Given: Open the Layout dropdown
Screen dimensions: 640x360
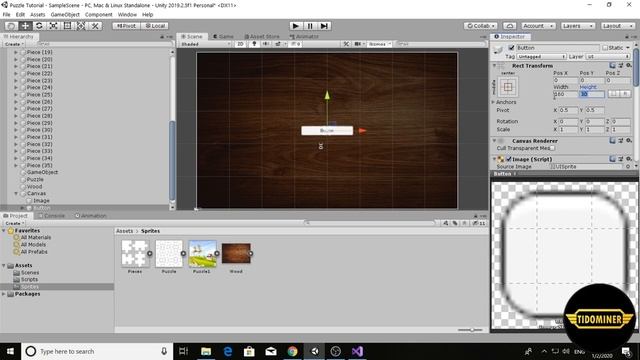Looking at the screenshot, I should tap(617, 26).
